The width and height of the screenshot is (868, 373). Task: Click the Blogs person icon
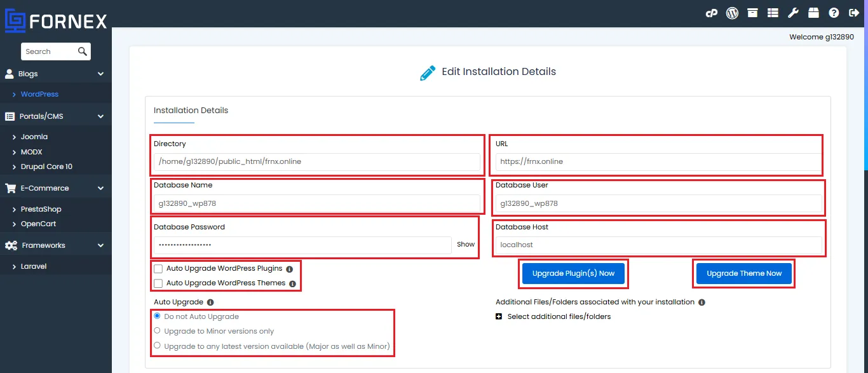click(x=10, y=74)
